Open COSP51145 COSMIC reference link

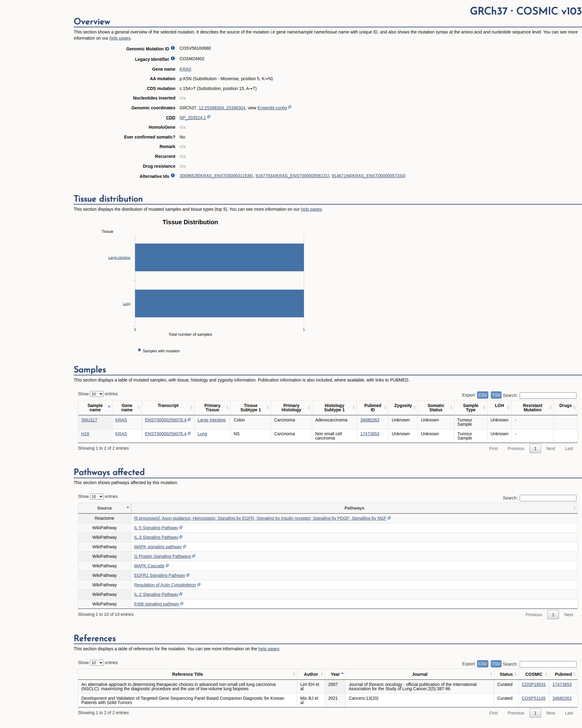click(533, 698)
